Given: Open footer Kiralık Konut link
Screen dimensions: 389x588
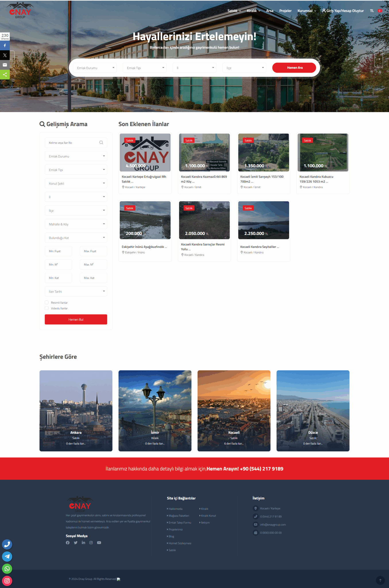Looking at the screenshot, I should coord(208,516).
